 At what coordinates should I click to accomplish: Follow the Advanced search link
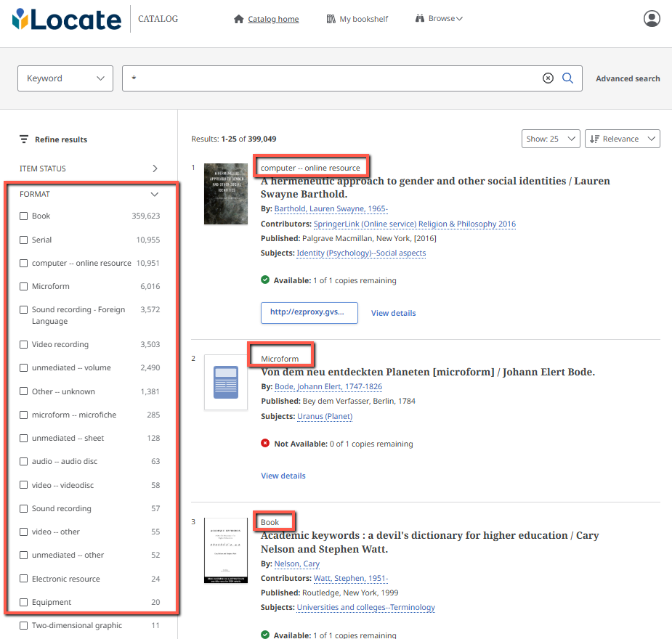click(x=627, y=78)
